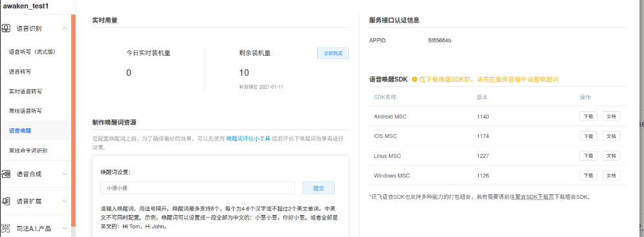The image size is (644, 237).
Task: Follow the 聚合SDK下载页 link
Action: pos(535,197)
